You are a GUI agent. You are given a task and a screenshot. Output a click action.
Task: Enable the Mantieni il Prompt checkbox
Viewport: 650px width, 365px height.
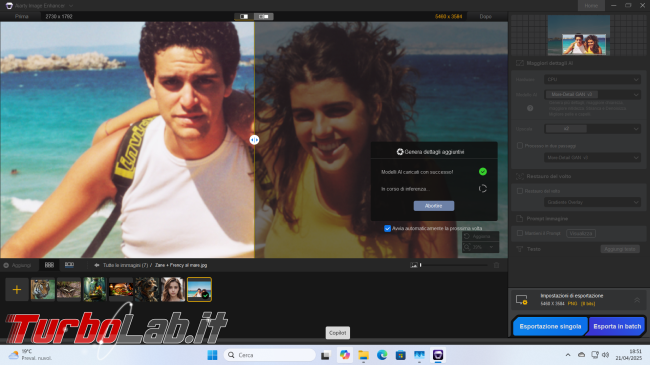pos(520,233)
